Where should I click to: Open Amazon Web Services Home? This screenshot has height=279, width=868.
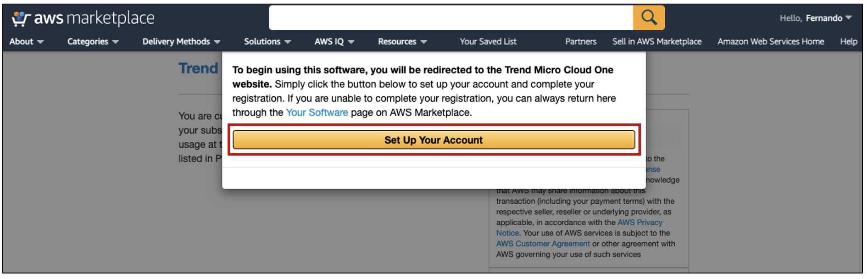point(771,41)
